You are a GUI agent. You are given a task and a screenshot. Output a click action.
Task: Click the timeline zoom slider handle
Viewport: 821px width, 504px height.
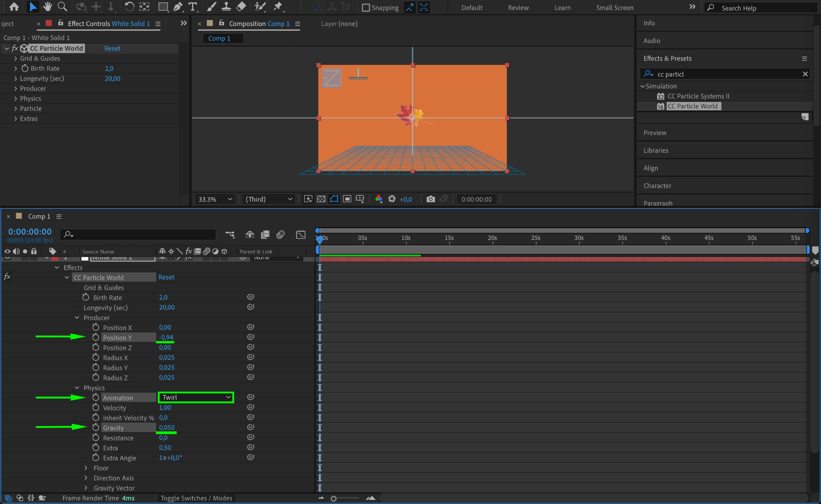tap(334, 498)
